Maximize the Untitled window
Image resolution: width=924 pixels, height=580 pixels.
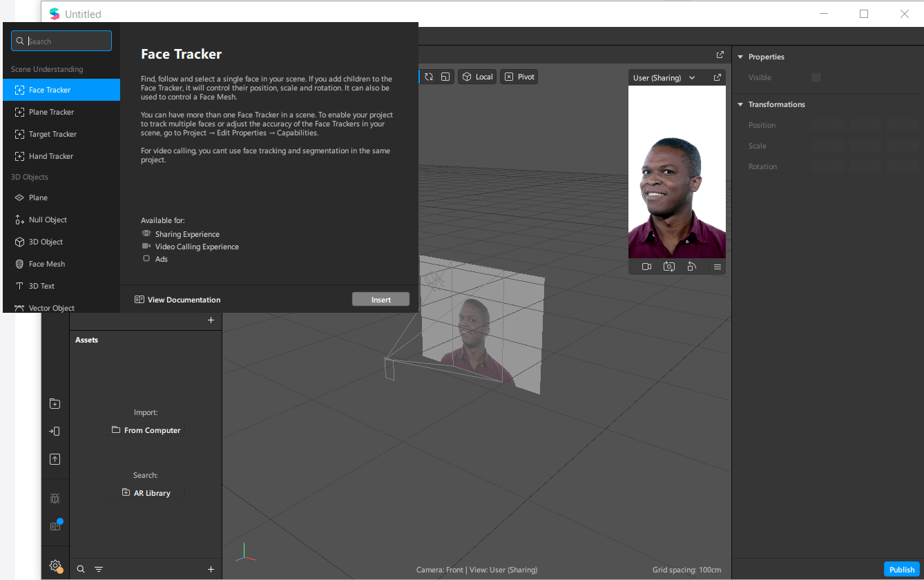click(x=864, y=14)
